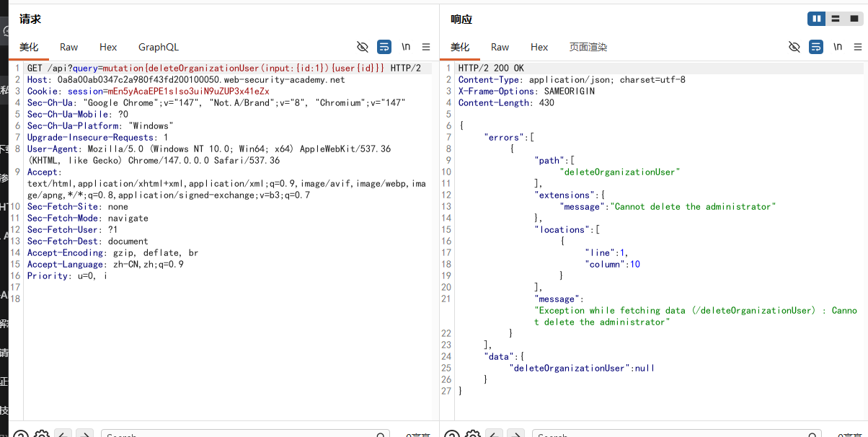Open search settings gear under the response panel

[471, 435]
